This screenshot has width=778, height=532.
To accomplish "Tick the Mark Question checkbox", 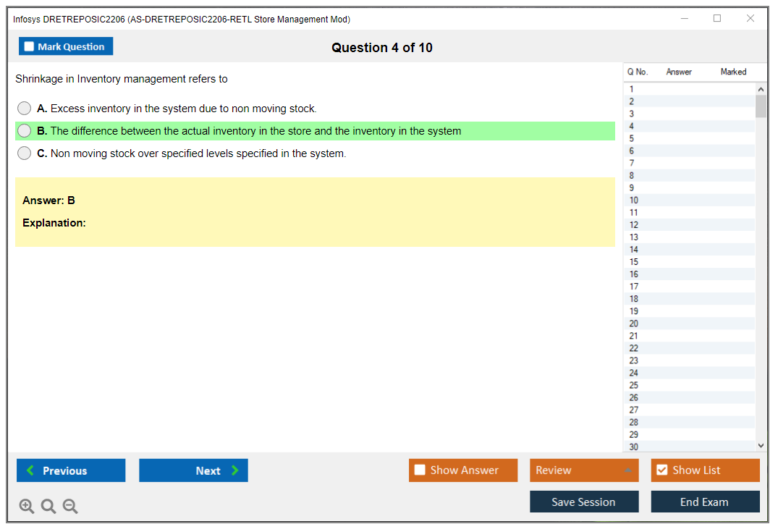I will [29, 47].
